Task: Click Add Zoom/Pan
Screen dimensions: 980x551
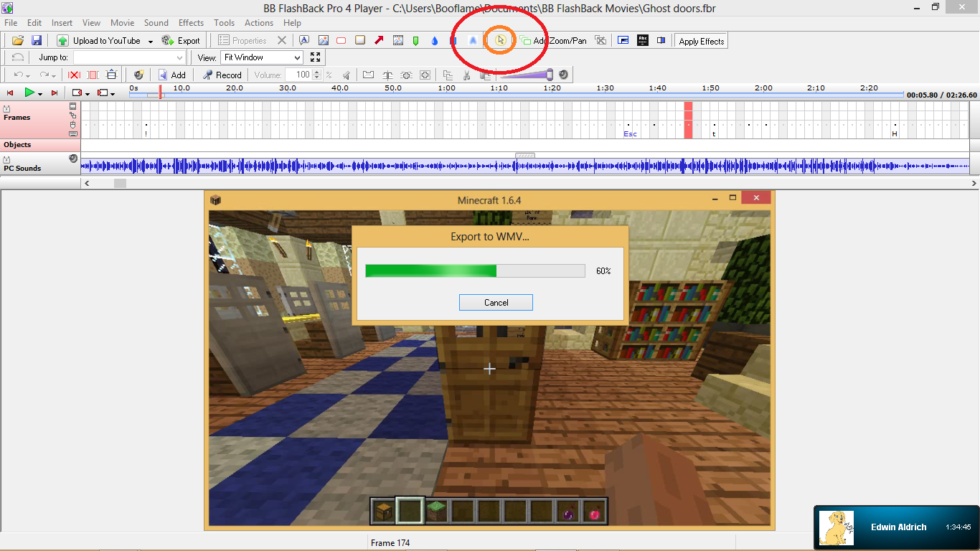Action: 553,41
